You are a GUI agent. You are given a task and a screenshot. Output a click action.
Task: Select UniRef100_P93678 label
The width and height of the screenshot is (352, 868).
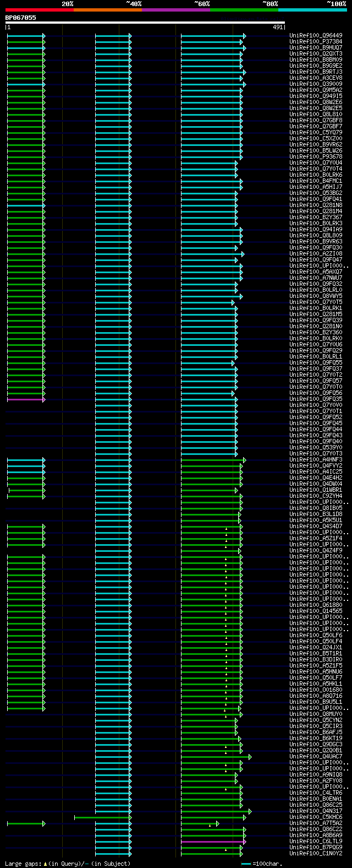316,156
